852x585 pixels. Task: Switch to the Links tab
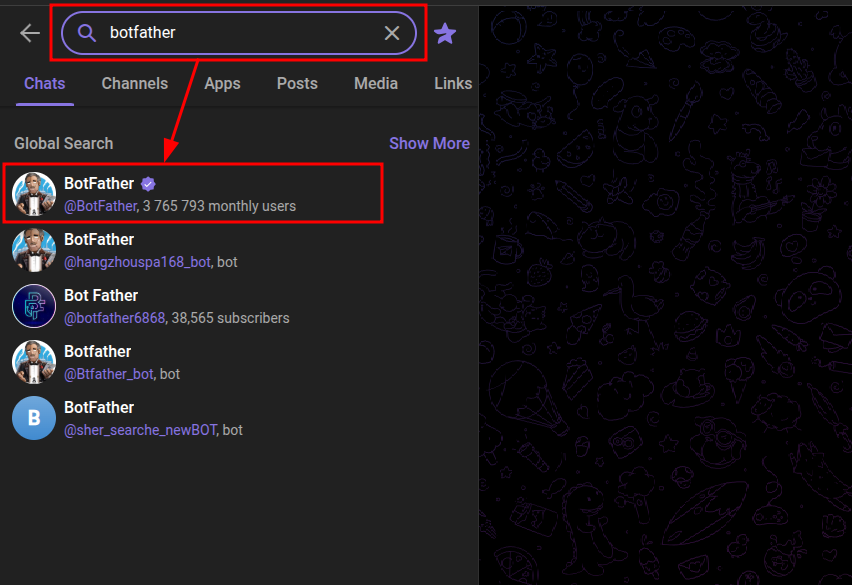tap(453, 84)
